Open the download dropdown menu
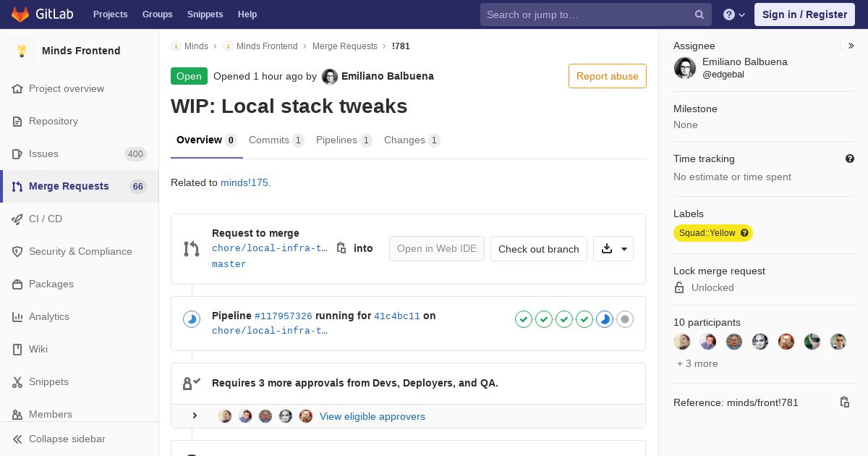The image size is (868, 456). click(x=613, y=249)
